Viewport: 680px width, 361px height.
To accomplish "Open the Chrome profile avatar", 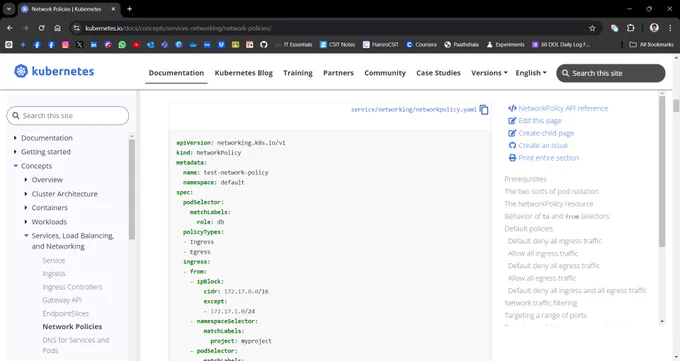I will pos(654,28).
